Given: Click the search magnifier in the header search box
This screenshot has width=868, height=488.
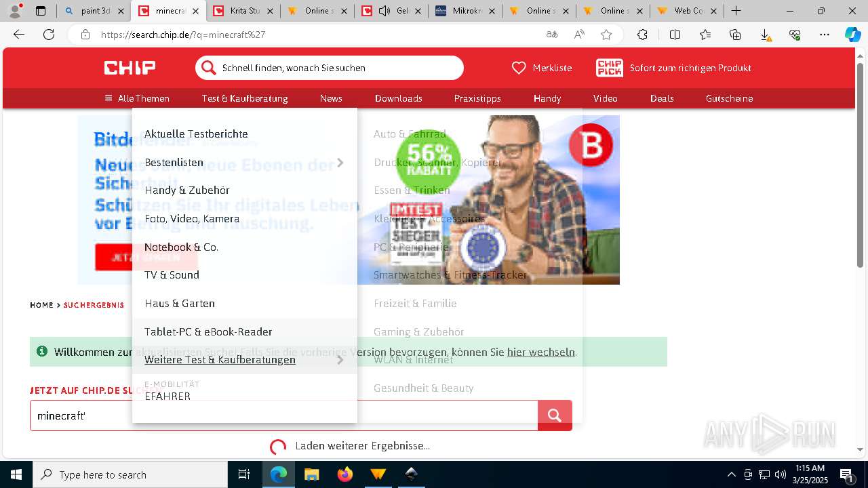Looking at the screenshot, I should [210, 68].
